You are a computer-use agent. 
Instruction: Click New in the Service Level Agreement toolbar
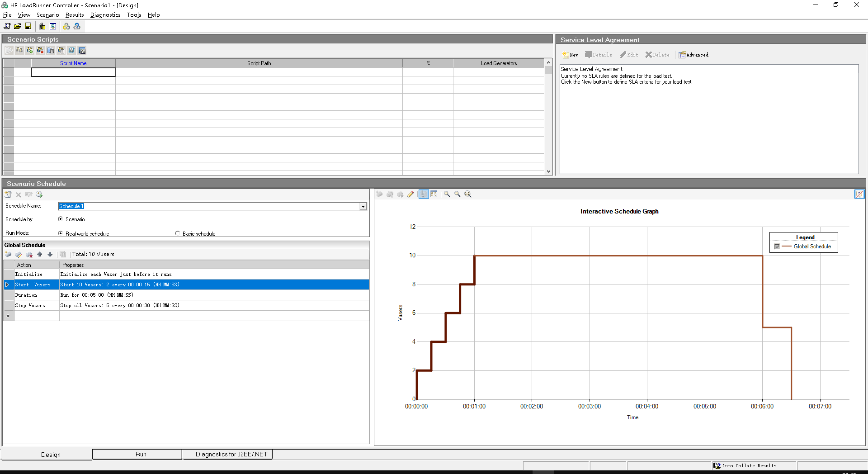[x=571, y=55]
